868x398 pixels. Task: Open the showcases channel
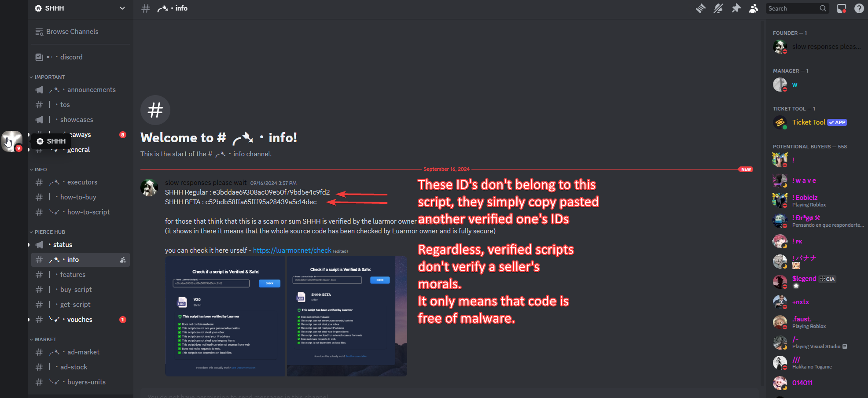[x=80, y=120]
